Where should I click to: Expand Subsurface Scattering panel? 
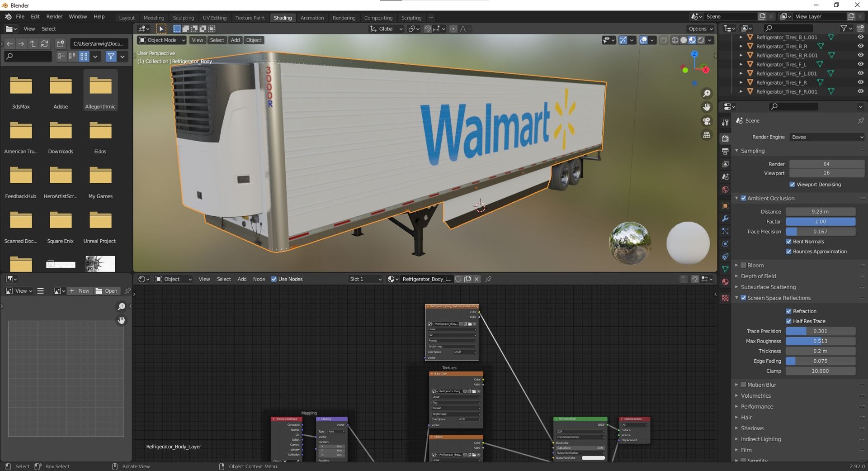[x=768, y=287]
